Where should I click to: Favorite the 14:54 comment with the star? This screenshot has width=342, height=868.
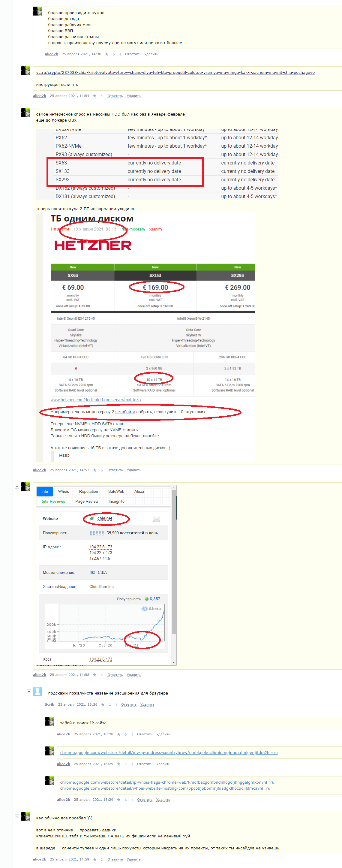[x=95, y=96]
